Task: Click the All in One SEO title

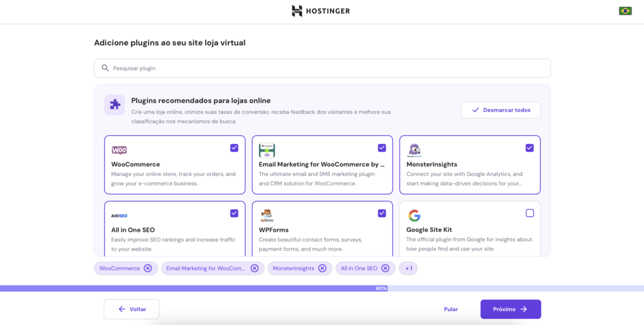Action: click(x=133, y=230)
